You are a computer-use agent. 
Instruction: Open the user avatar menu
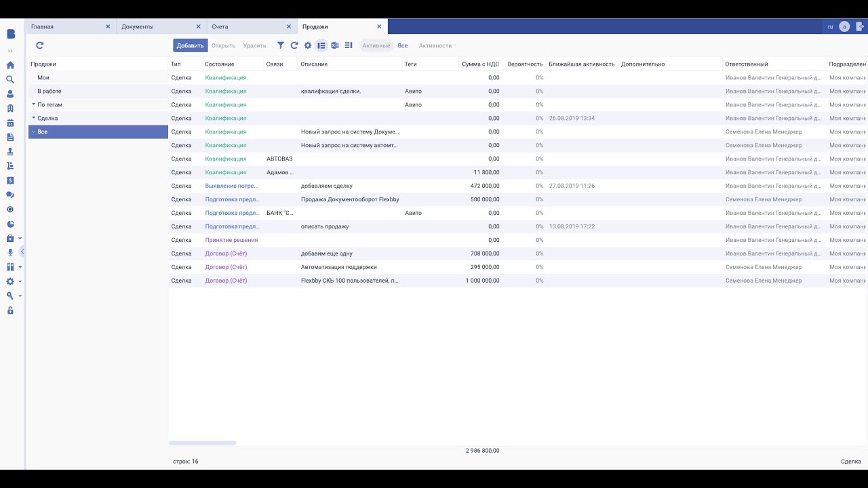click(844, 26)
